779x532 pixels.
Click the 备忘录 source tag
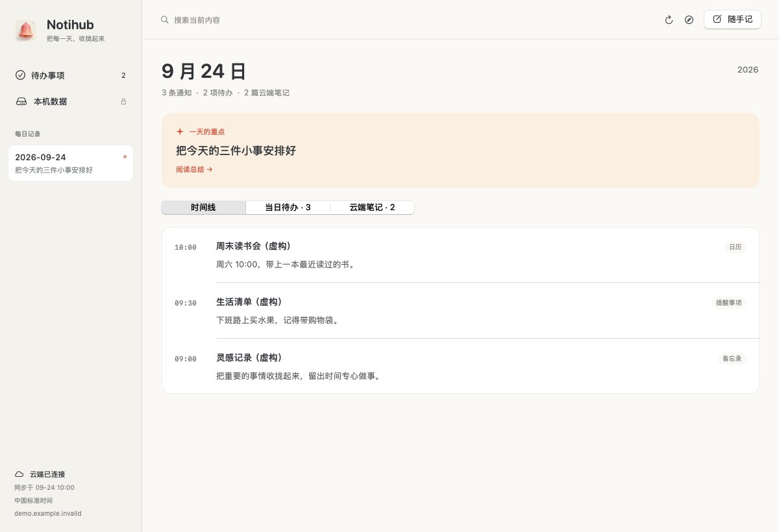(x=732, y=359)
